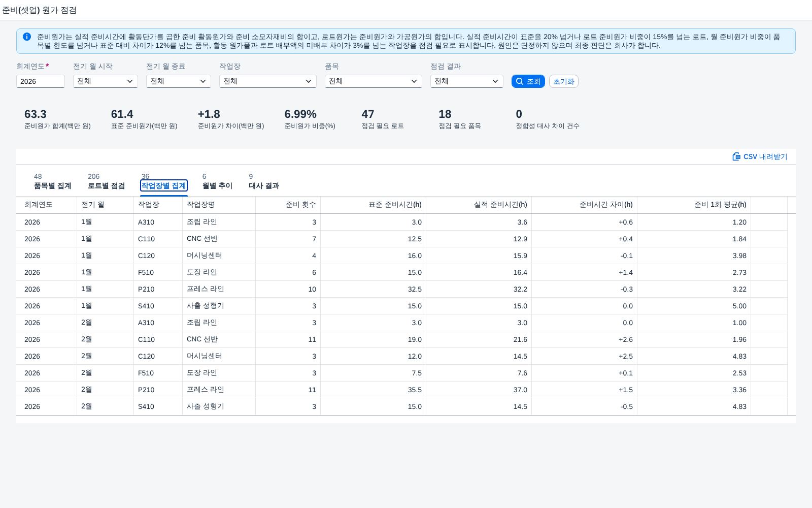Click the 37.0 실적 준비시간 value
Viewport: 812px width, 508px height.
coord(520,390)
